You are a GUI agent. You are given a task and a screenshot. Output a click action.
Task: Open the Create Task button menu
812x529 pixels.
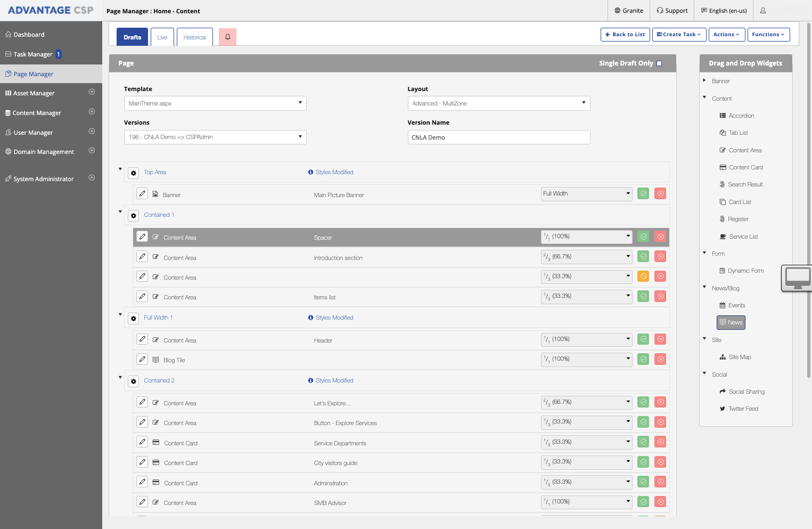click(679, 35)
